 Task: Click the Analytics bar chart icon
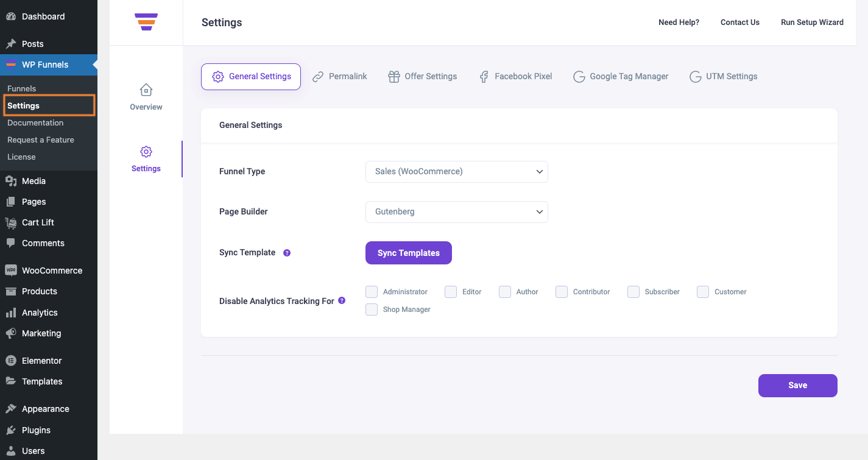(x=11, y=313)
